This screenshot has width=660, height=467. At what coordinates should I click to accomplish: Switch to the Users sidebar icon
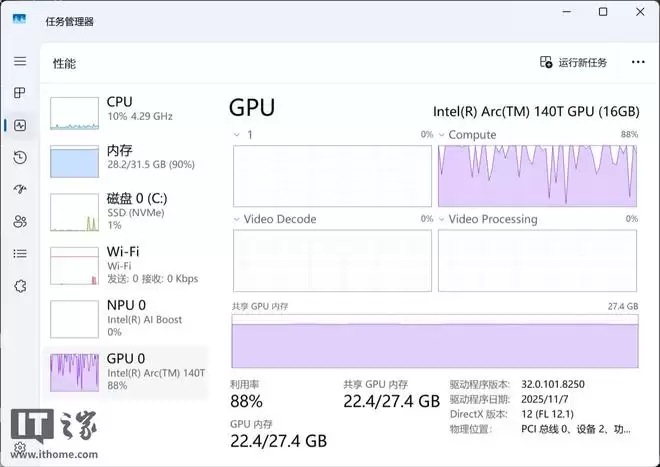click(19, 221)
